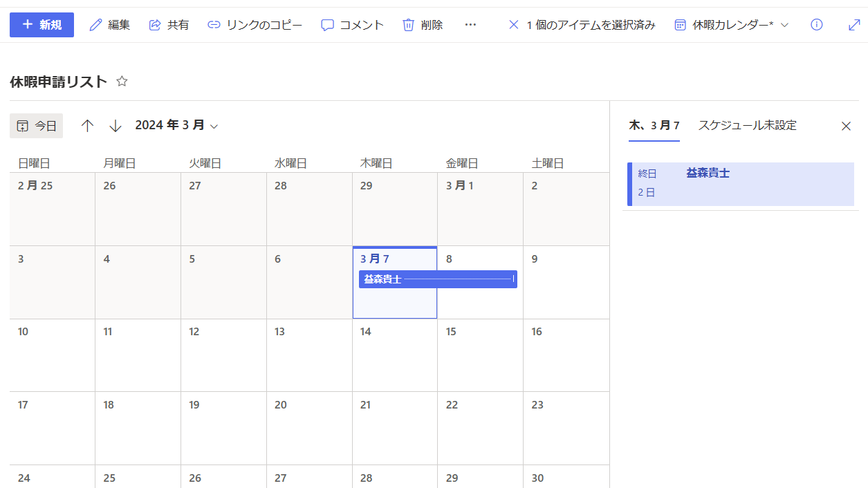The height and width of the screenshot is (488, 868).
Task: Click リンクのコピー copy link command
Action: coord(255,25)
